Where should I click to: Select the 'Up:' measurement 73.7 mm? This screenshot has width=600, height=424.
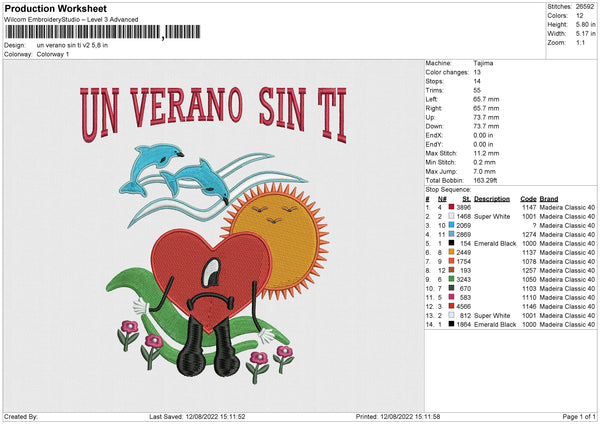click(x=486, y=117)
